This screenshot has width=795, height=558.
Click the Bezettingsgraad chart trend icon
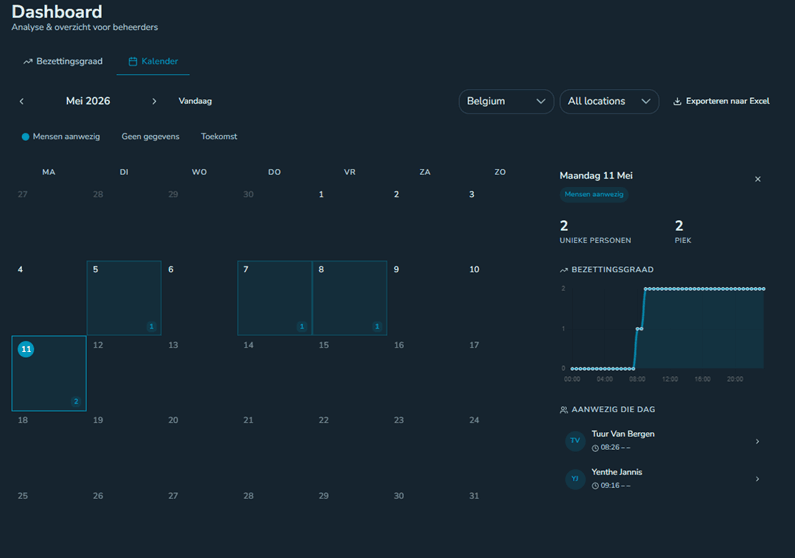coord(564,270)
